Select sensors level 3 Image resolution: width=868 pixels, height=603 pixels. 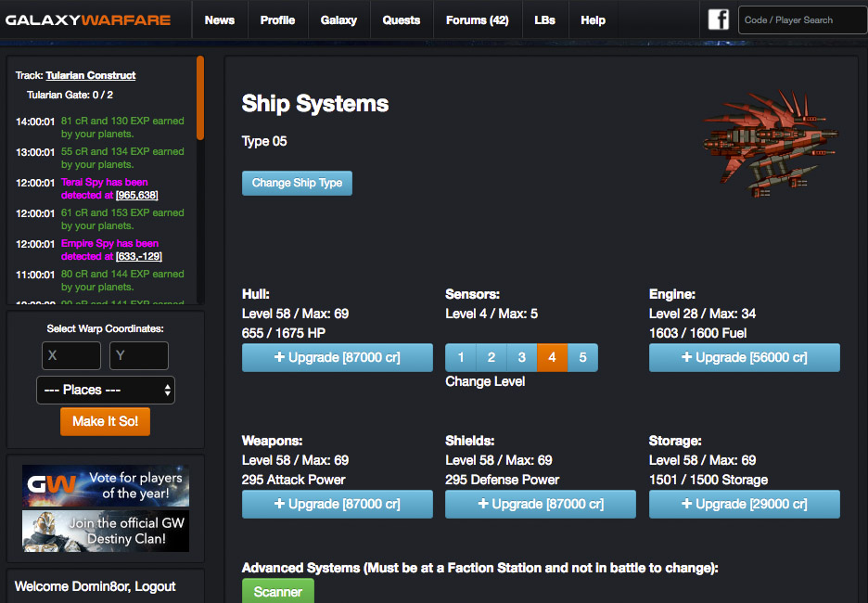[x=522, y=357]
